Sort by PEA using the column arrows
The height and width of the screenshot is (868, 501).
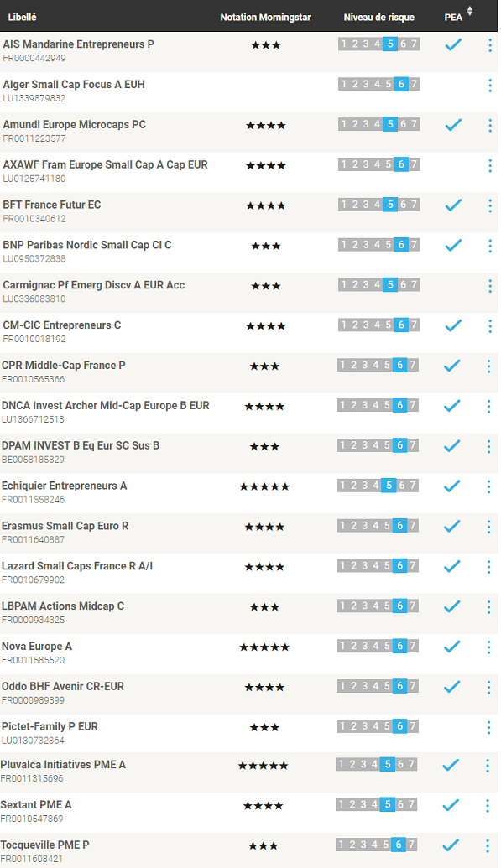click(x=470, y=11)
